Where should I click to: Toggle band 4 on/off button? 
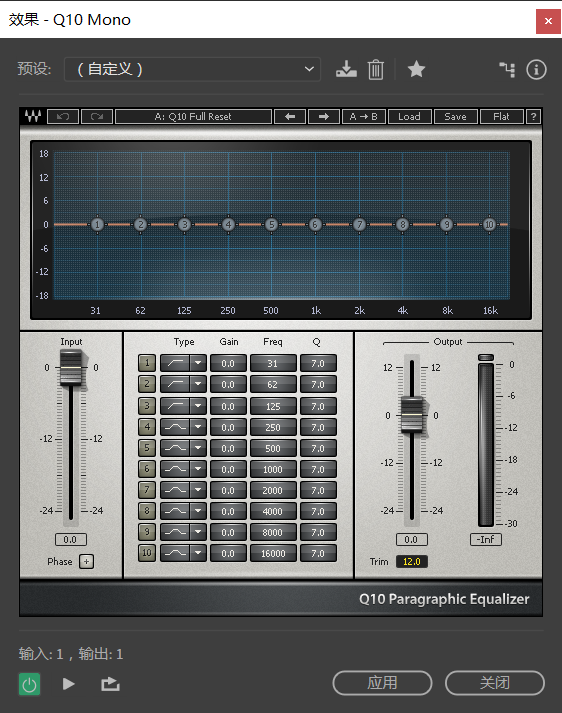pyautogui.click(x=147, y=427)
